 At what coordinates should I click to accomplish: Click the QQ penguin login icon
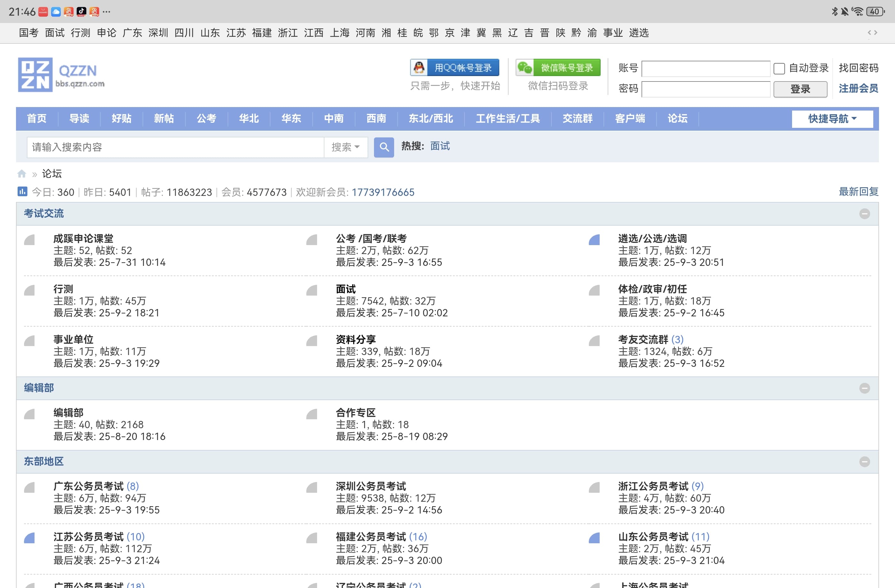[419, 68]
